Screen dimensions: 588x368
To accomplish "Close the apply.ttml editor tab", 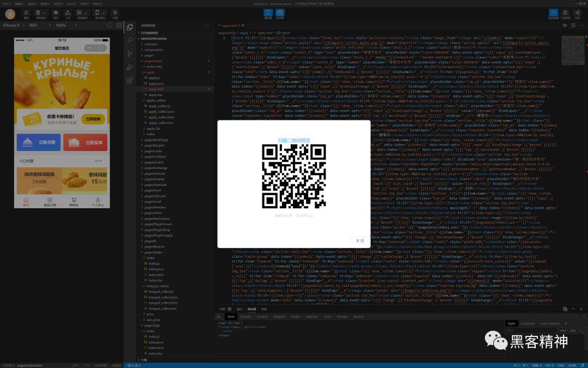I will click(x=243, y=26).
